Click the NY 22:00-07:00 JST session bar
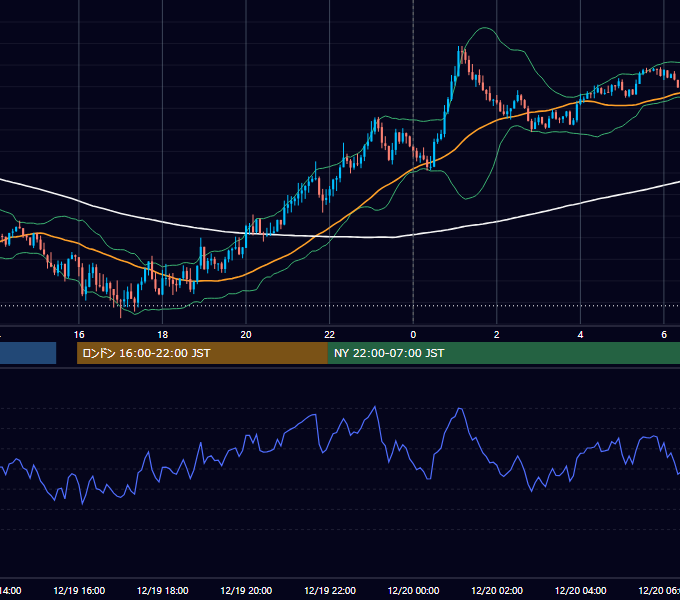Viewport: 680px width, 600px height. (x=503, y=353)
